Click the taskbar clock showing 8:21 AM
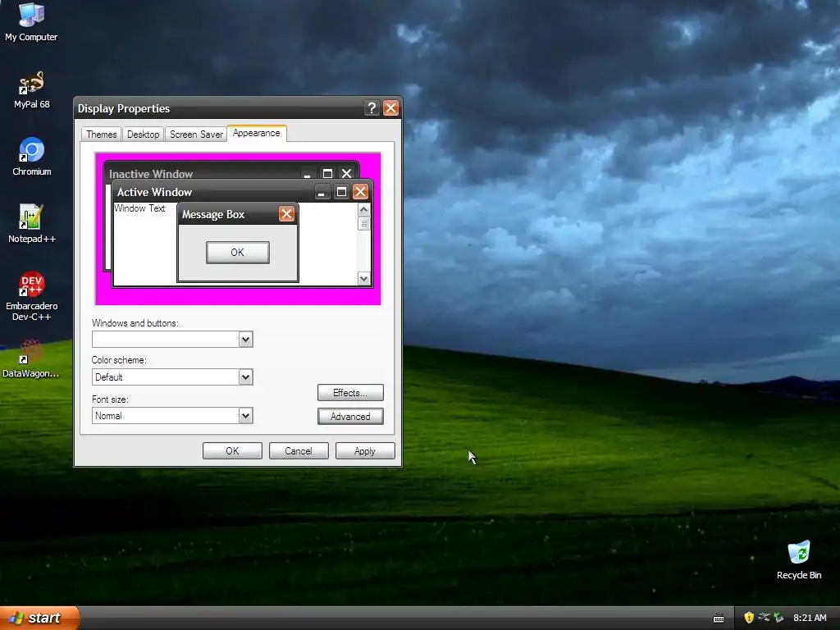 point(810,618)
